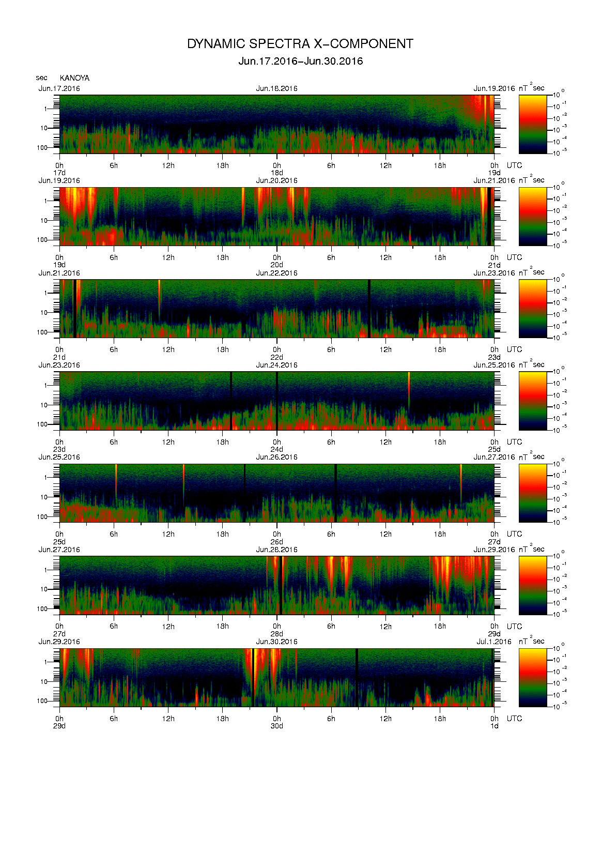Click the 22d day label

[x=277, y=357]
